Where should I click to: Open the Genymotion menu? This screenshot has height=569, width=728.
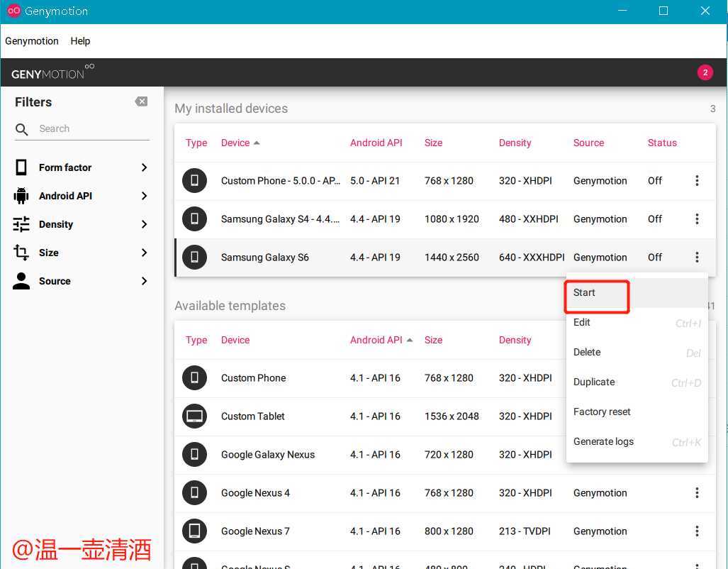[32, 41]
